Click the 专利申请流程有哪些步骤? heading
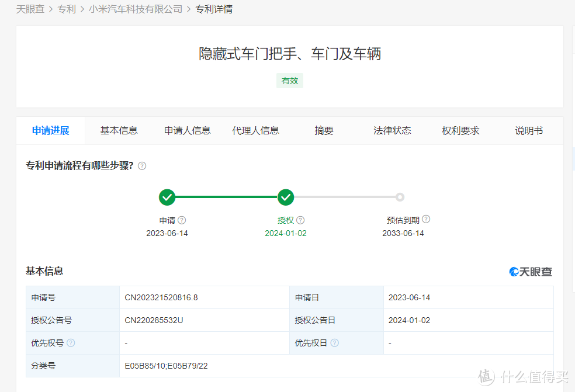The height and width of the screenshot is (392, 575). coord(79,166)
